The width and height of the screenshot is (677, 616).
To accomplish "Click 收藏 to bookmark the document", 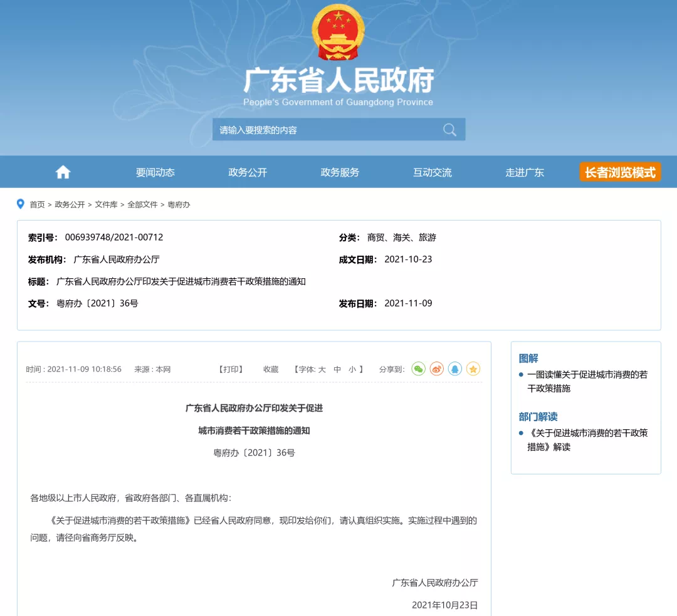I will point(271,370).
